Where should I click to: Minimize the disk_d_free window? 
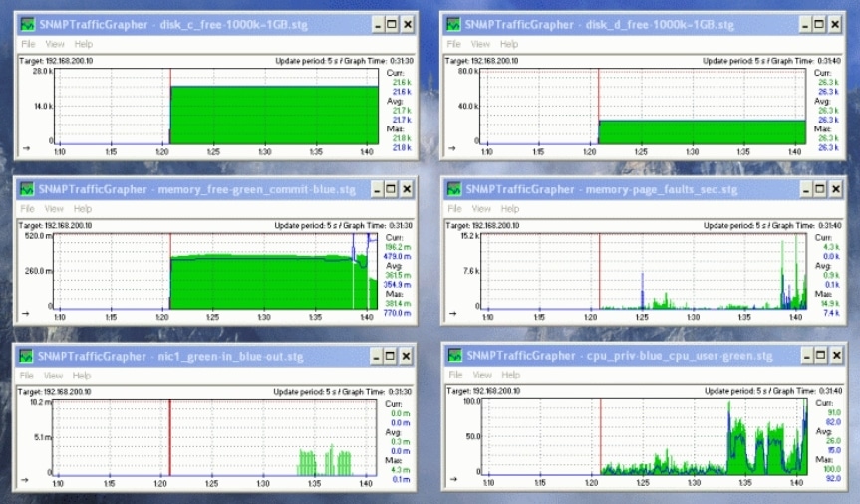[805, 24]
